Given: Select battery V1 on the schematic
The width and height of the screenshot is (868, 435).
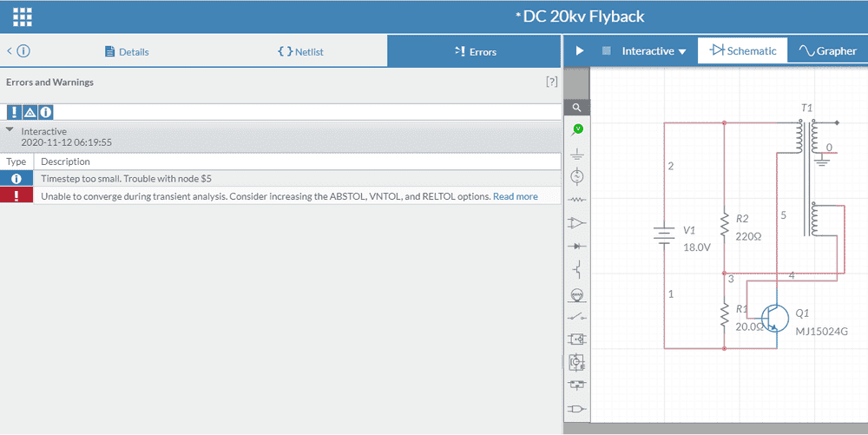Looking at the screenshot, I should tap(664, 235).
